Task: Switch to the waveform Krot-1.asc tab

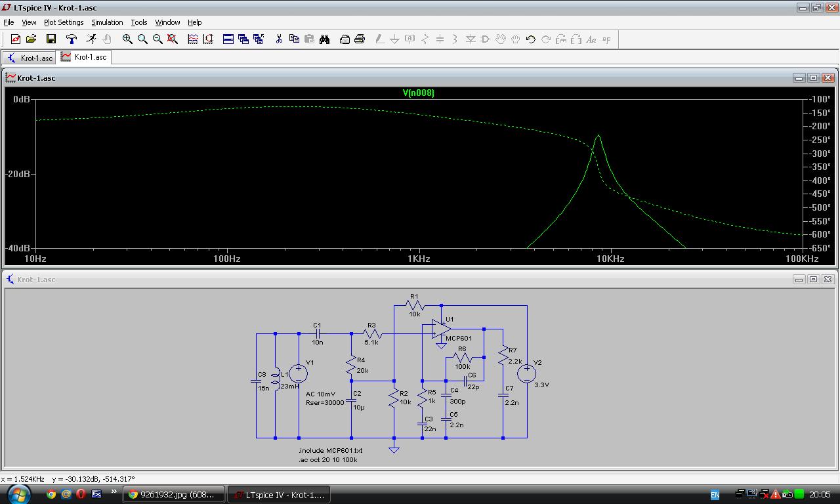Action: (x=84, y=57)
